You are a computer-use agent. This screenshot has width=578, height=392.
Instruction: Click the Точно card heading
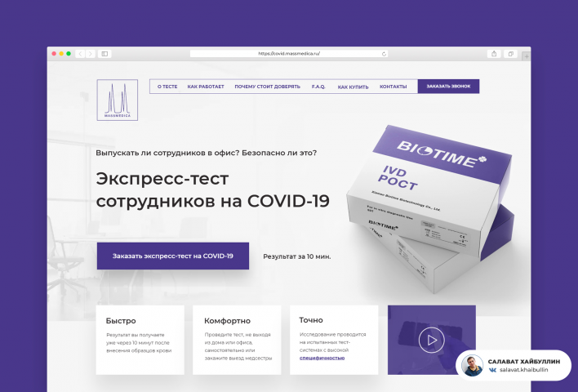(x=311, y=320)
